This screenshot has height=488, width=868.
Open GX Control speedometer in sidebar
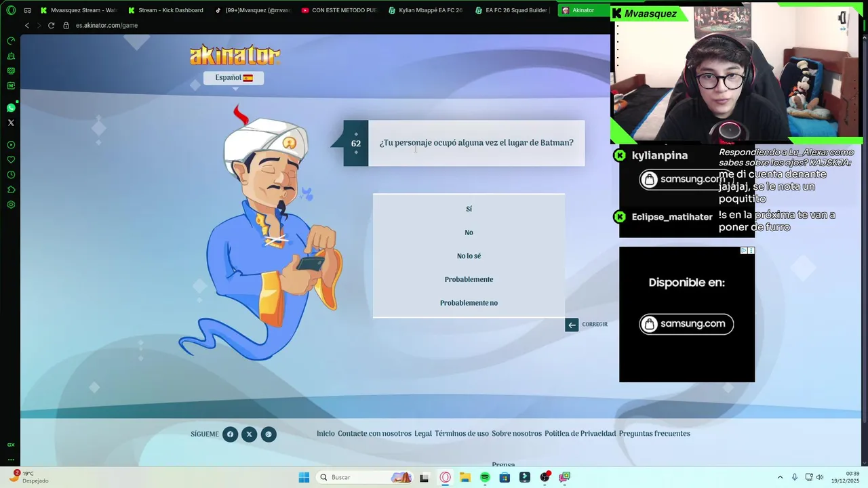click(11, 41)
